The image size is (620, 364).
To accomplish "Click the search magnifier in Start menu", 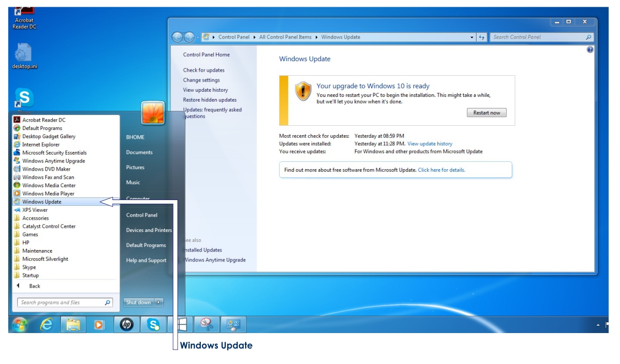I will [x=107, y=303].
